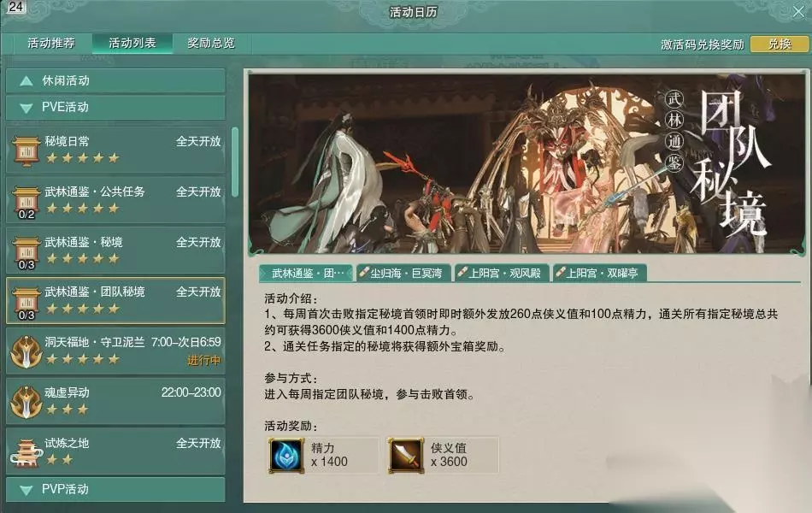Viewport: 812px width, 513px height.
Task: Click the 侠义值 sword reward icon
Action: pos(405,456)
